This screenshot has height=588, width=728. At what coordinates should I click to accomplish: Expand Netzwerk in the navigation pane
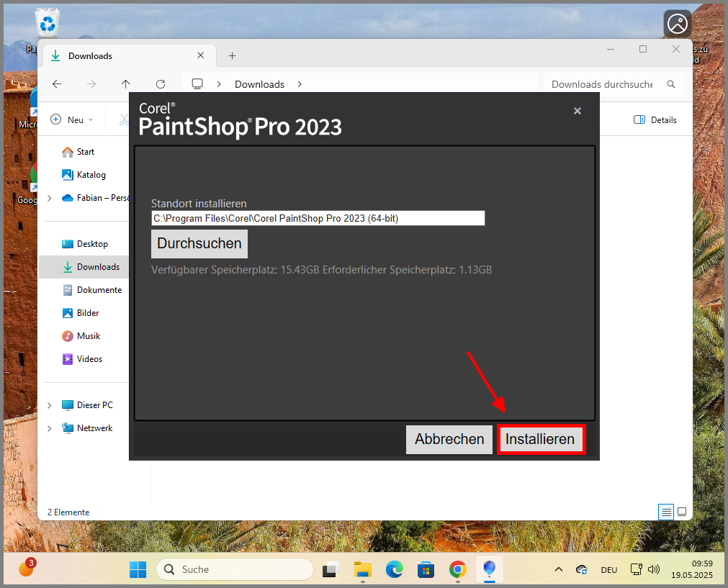click(49, 428)
